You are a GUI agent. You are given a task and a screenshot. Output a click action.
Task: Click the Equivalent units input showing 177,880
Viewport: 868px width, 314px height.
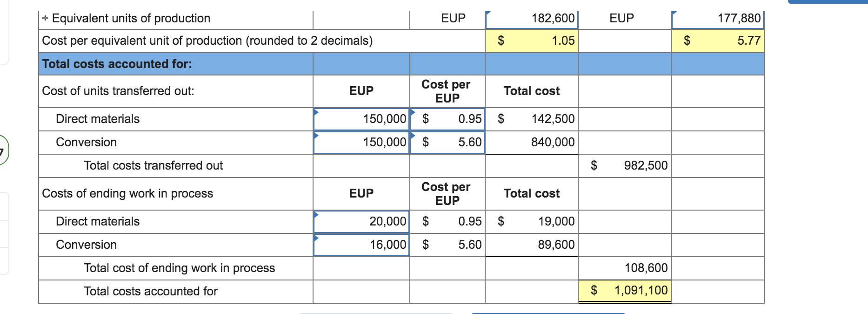(x=718, y=18)
